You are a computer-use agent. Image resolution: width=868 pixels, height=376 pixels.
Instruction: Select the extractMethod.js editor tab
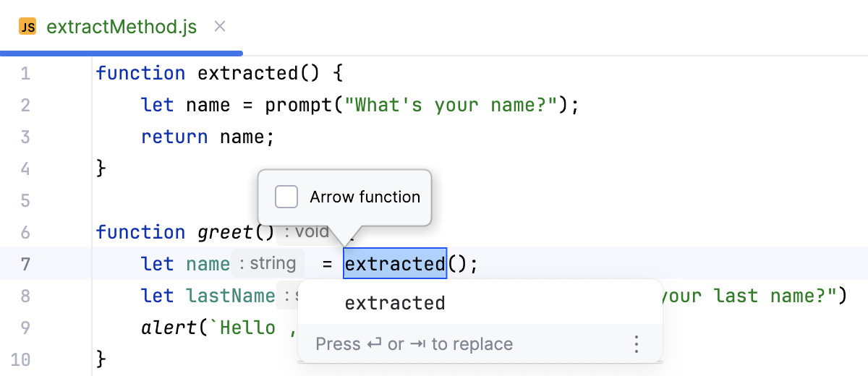[x=121, y=27]
